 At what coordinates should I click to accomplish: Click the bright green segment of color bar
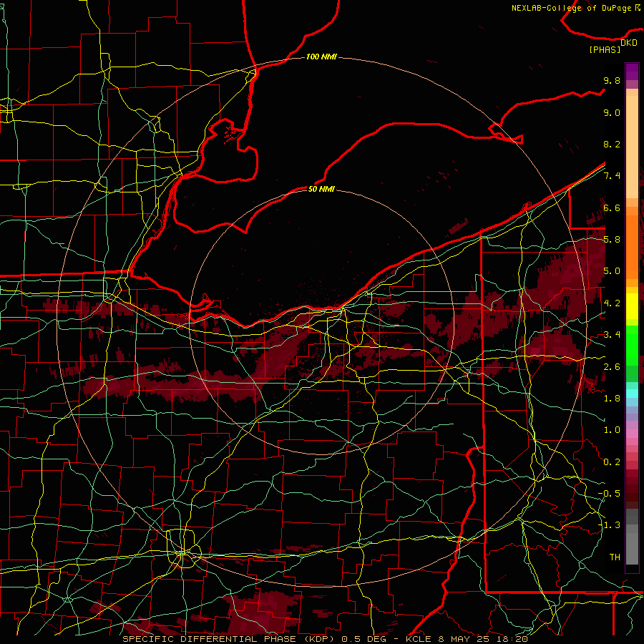click(632, 346)
